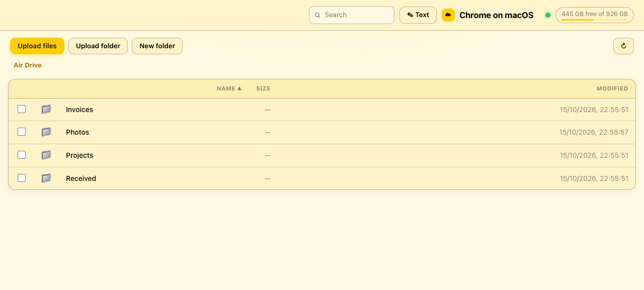The height and width of the screenshot is (290, 644).
Task: Click the magnifier icon in Search
Action: click(x=317, y=15)
